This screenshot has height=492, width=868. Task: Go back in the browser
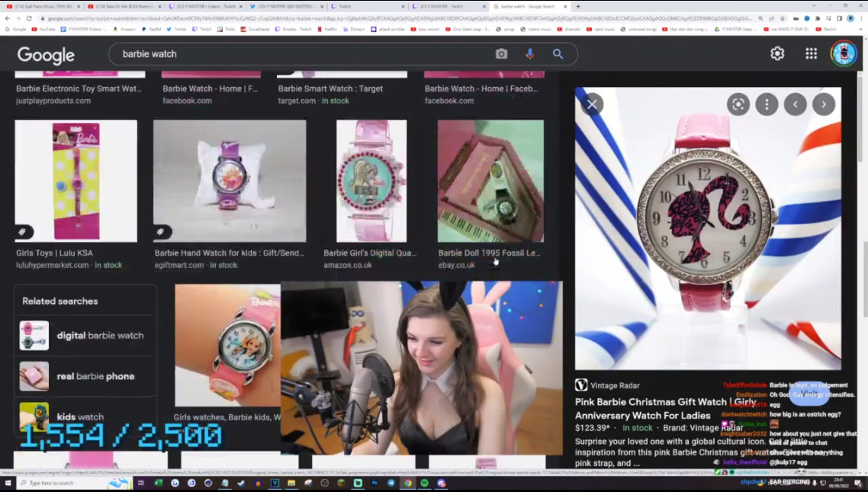[7, 18]
